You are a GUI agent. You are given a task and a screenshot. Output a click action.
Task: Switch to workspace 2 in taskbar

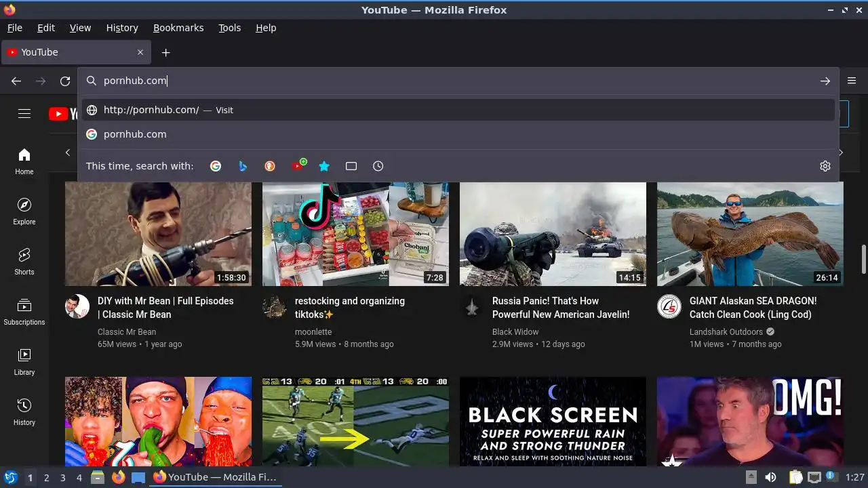point(47,478)
